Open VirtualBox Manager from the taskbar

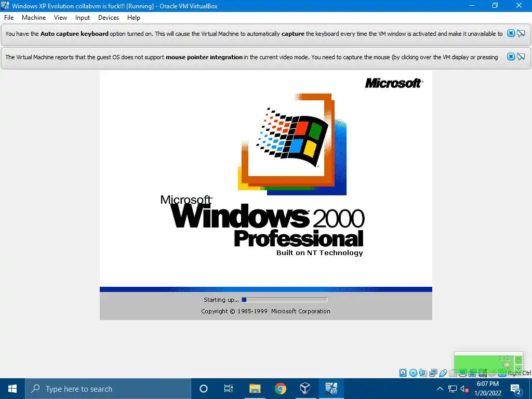click(305, 389)
